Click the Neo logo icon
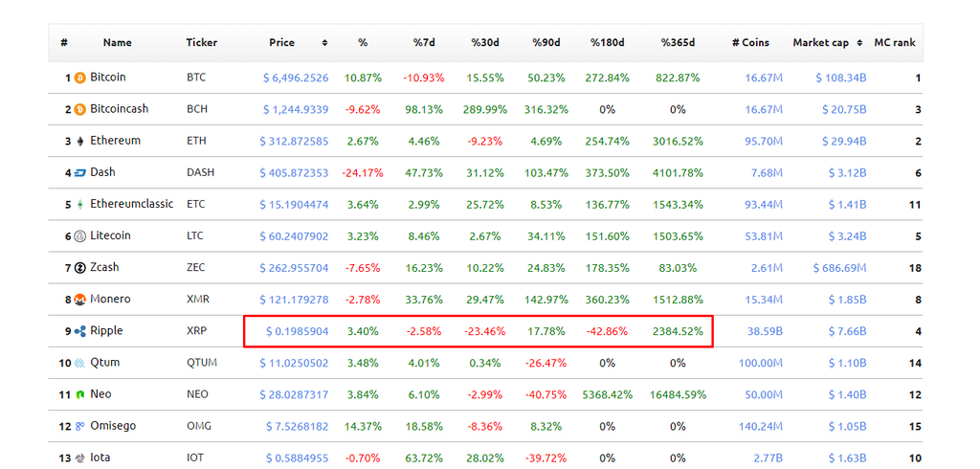The width and height of the screenshot is (980, 469). point(80,395)
